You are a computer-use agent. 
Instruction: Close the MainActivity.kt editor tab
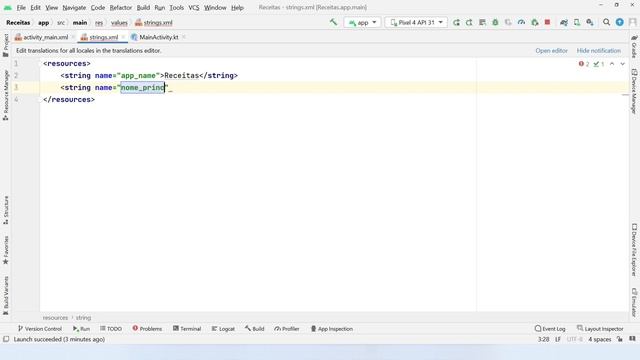(x=184, y=37)
